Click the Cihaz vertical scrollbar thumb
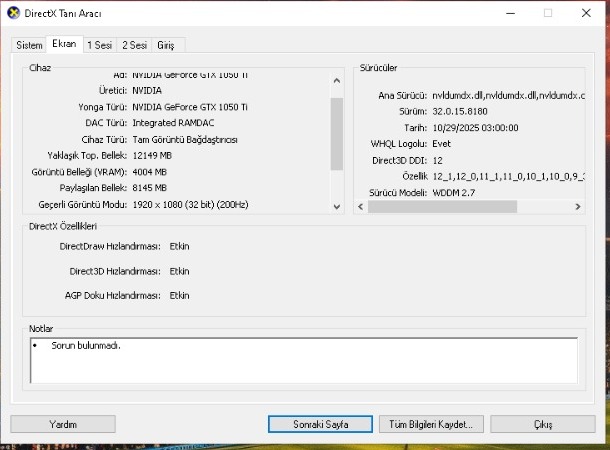The width and height of the screenshot is (610, 450). (337, 134)
